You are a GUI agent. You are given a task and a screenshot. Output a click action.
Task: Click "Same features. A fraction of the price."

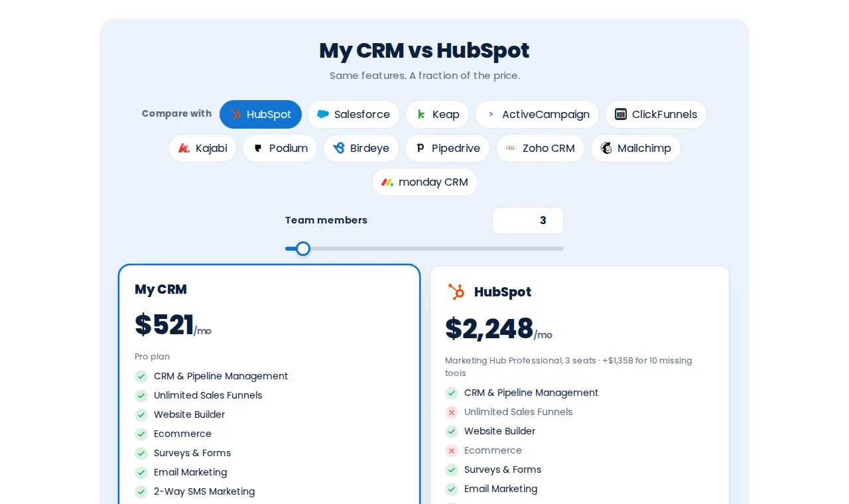(x=424, y=76)
